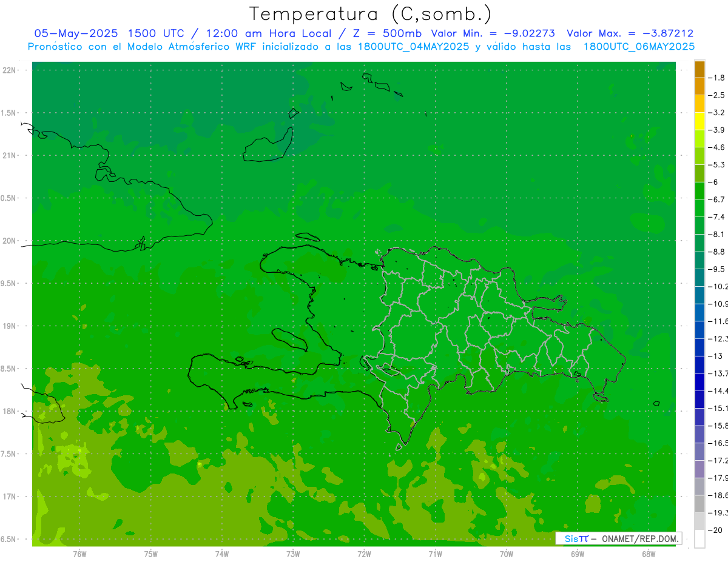The height and width of the screenshot is (562, 728).
Task: Select the light gray swatch just above -20
Action: click(699, 521)
